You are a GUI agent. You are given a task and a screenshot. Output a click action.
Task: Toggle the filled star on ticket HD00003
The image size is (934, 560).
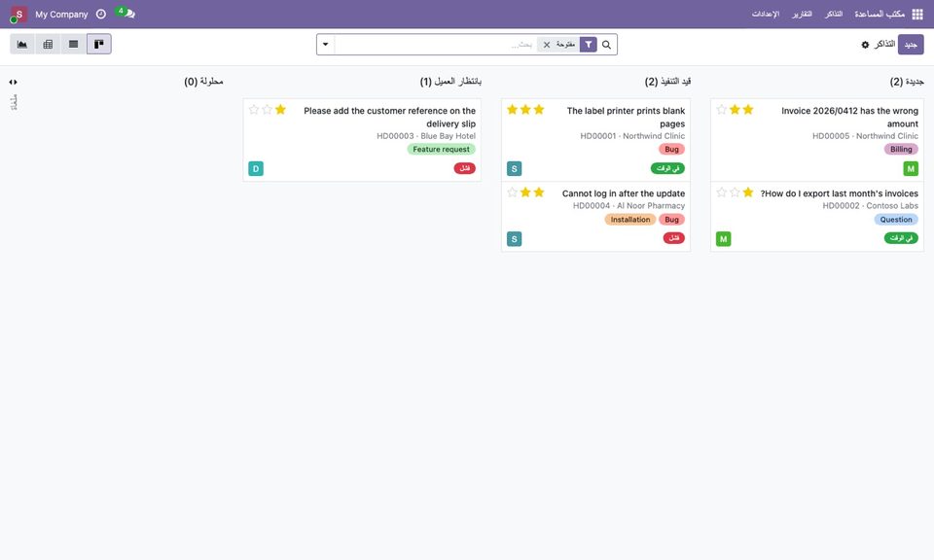pyautogui.click(x=280, y=110)
